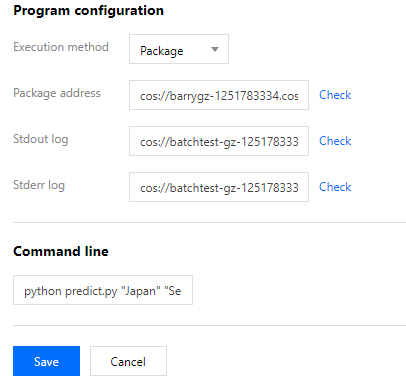Click the arrow beside Package

pos(215,50)
